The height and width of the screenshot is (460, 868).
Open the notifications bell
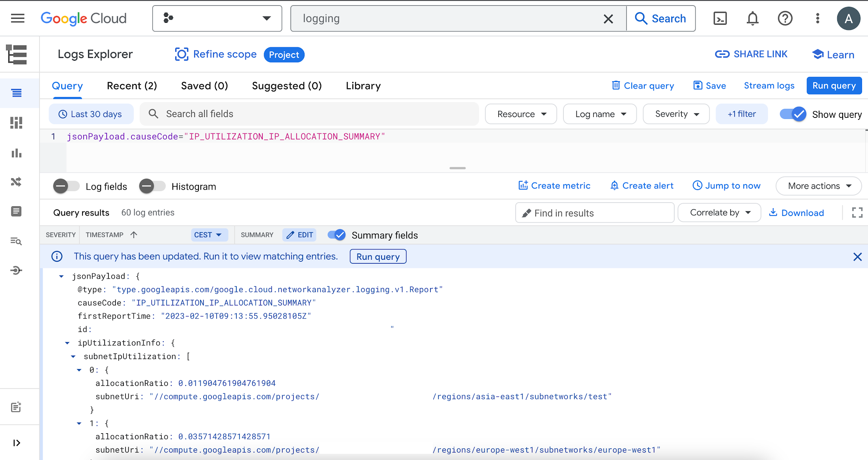(x=752, y=18)
